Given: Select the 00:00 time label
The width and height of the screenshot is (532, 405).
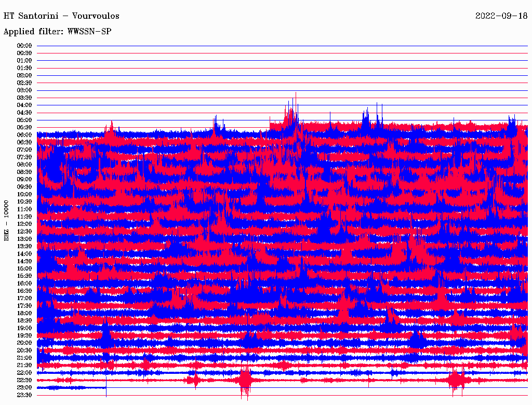Looking at the screenshot, I should (x=24, y=46).
